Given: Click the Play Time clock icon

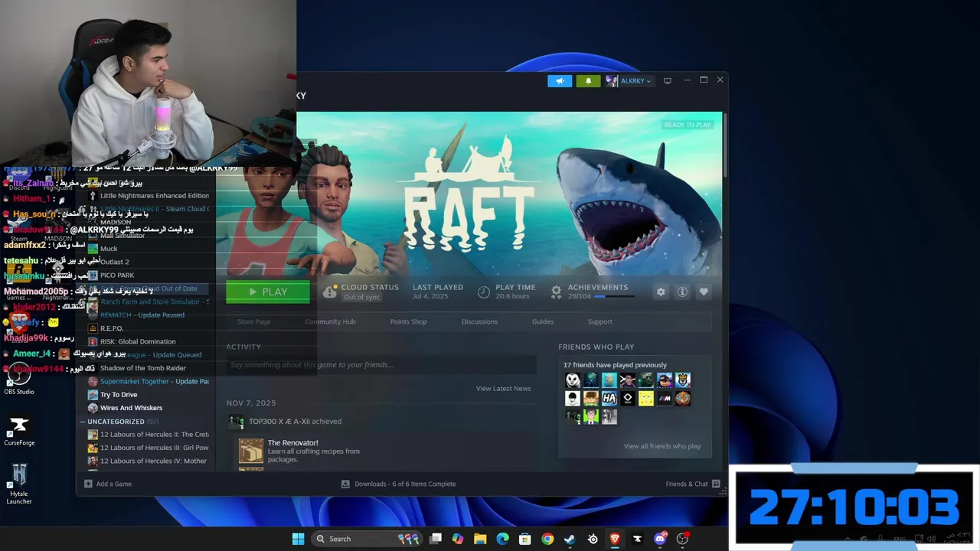Looking at the screenshot, I should click(484, 292).
